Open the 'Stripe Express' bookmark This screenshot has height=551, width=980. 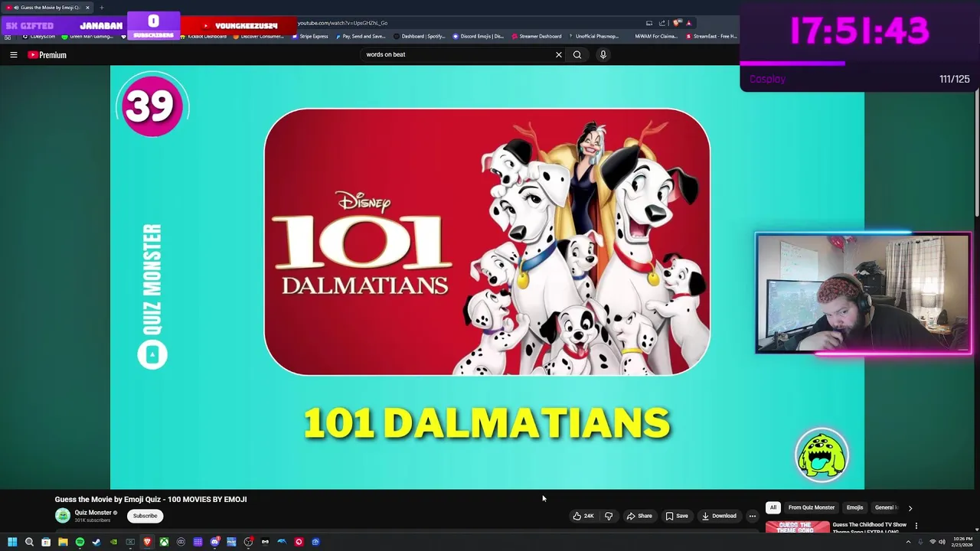click(x=310, y=36)
